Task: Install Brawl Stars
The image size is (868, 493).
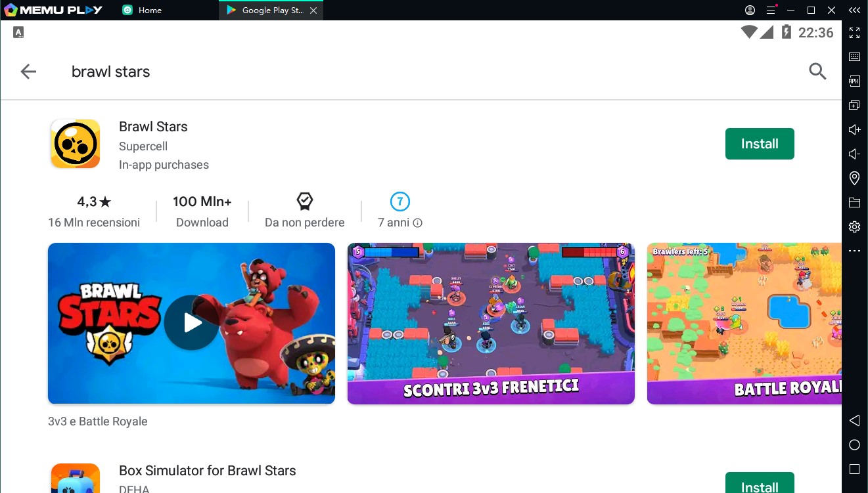Action: [x=760, y=144]
